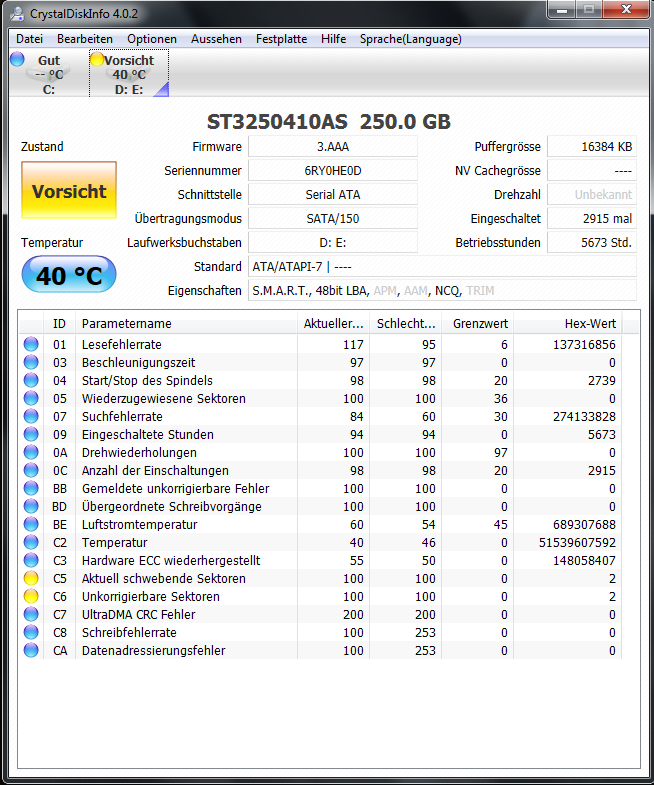This screenshot has width=654, height=785.
Task: Click blue status icon for Luftstromtemperatur
Action: (x=31, y=525)
